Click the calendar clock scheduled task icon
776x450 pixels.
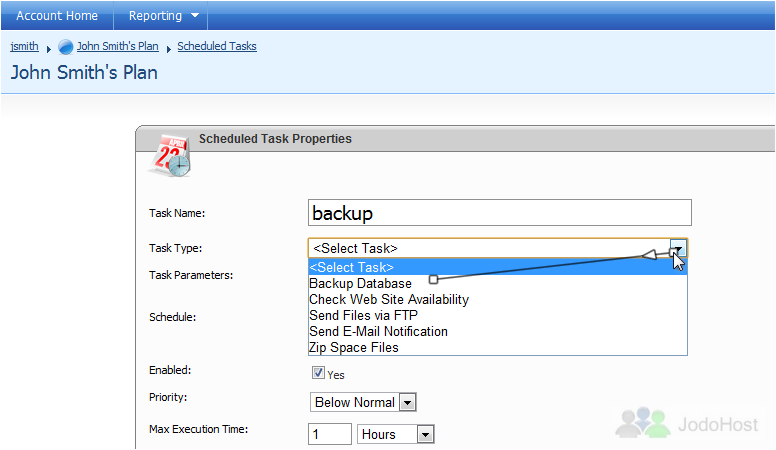[170, 155]
